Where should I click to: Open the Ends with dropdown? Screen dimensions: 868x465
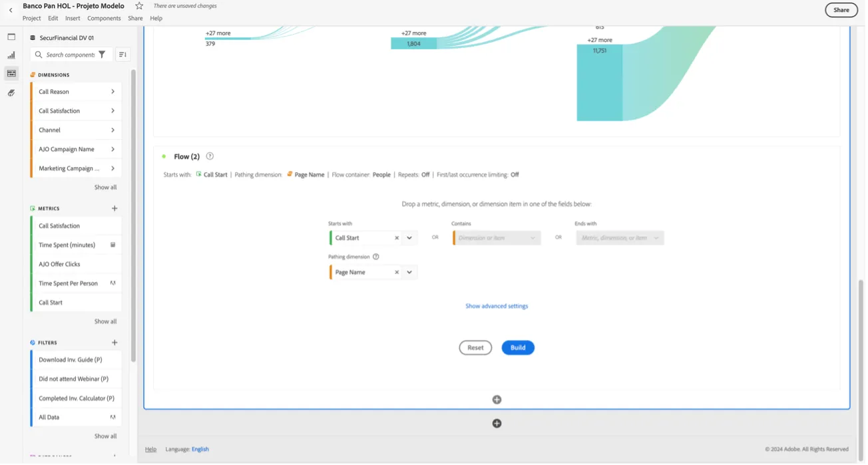(620, 237)
